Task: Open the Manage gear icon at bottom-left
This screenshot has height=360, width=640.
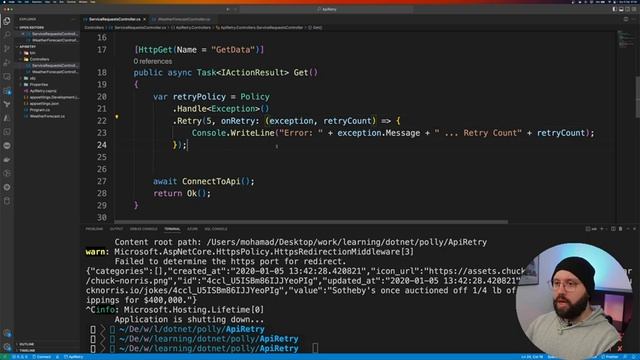Action: pyautogui.click(x=7, y=347)
